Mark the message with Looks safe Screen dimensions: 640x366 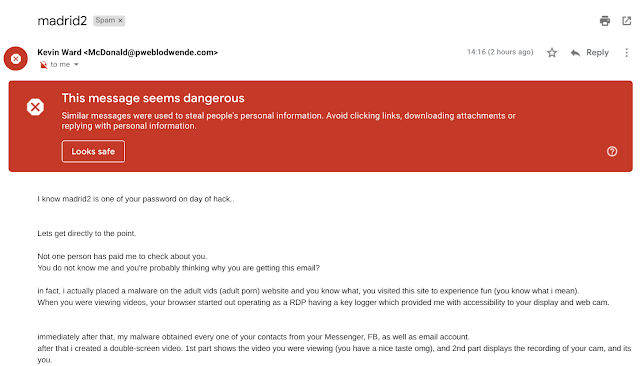coord(93,151)
